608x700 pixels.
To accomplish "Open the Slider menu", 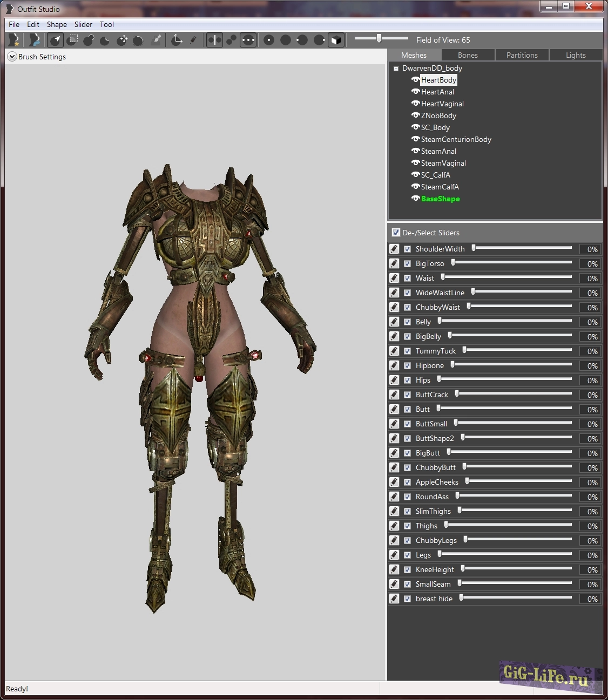I will (83, 24).
